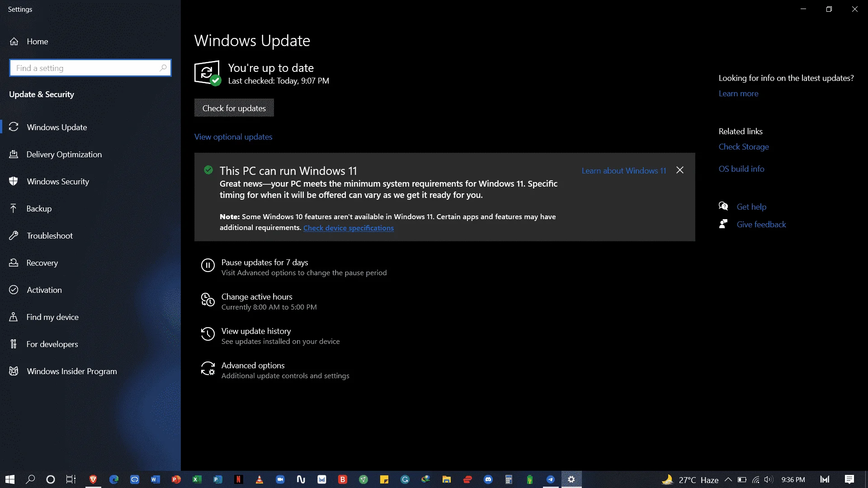The width and height of the screenshot is (868, 488).
Task: Open the Backup settings page
Action: click(90, 208)
